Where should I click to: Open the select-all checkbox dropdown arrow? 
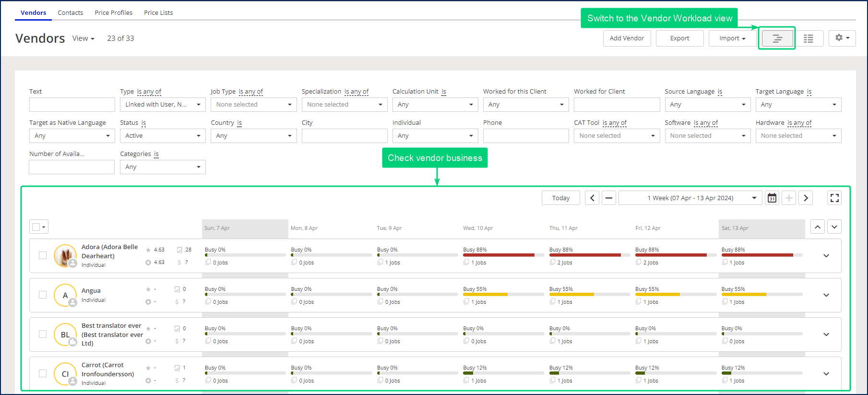pyautogui.click(x=44, y=227)
